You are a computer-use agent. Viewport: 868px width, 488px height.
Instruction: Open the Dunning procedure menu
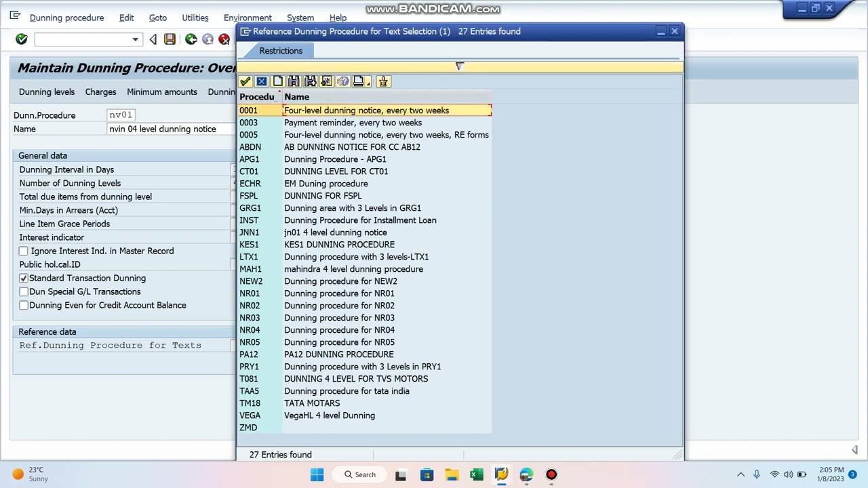67,18
